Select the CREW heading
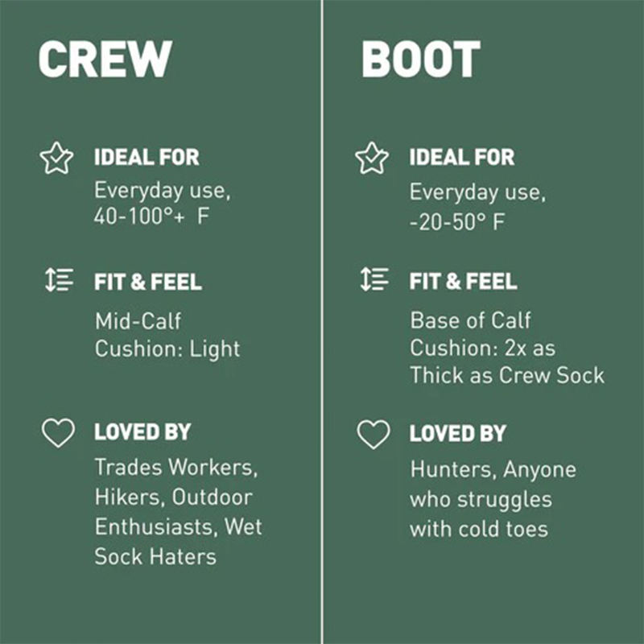 coord(105,60)
